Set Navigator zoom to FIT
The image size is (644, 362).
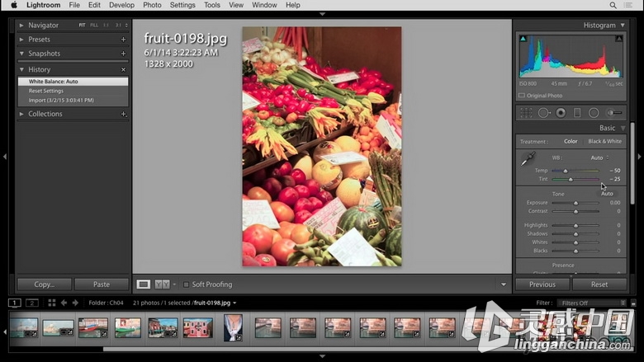pos(82,25)
